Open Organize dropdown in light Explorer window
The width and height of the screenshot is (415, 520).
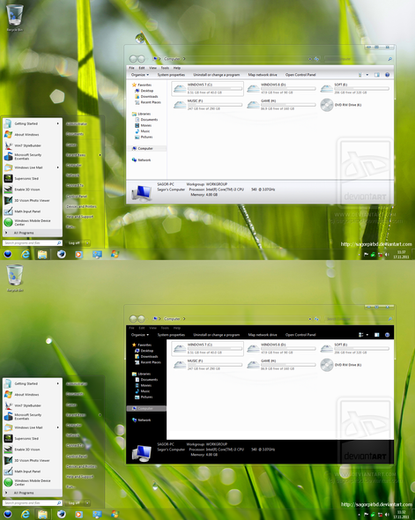tap(140, 75)
